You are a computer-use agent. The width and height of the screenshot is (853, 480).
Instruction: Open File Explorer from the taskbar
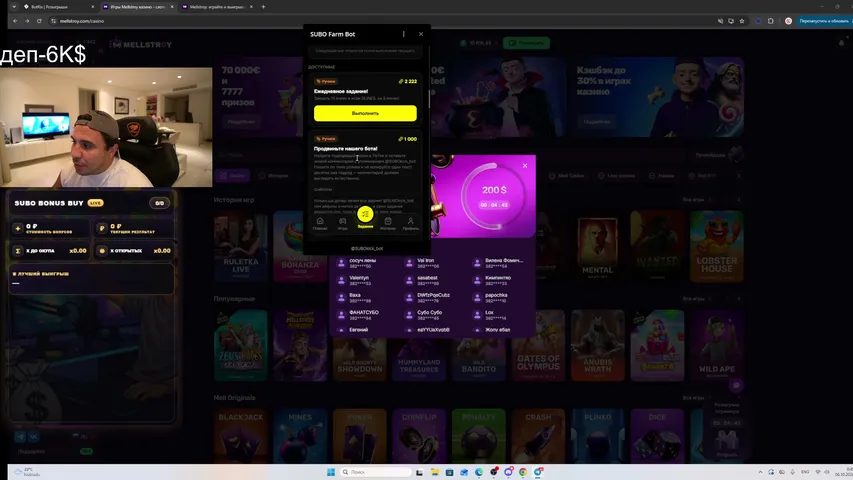tap(435, 472)
